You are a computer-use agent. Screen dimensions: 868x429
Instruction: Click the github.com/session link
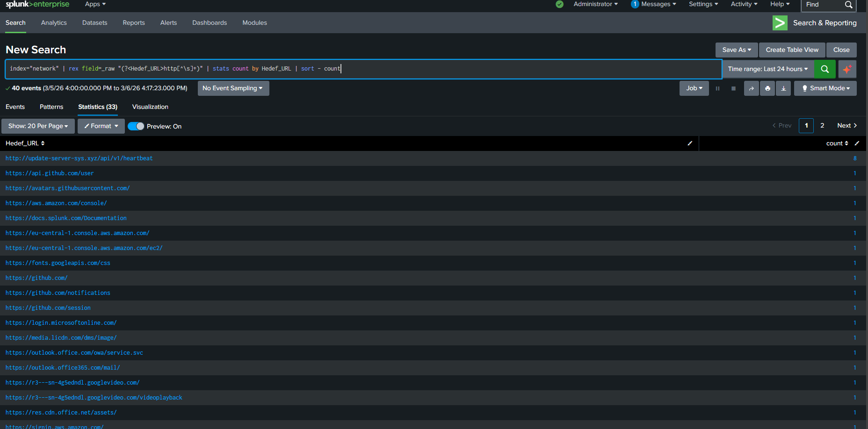click(x=48, y=308)
